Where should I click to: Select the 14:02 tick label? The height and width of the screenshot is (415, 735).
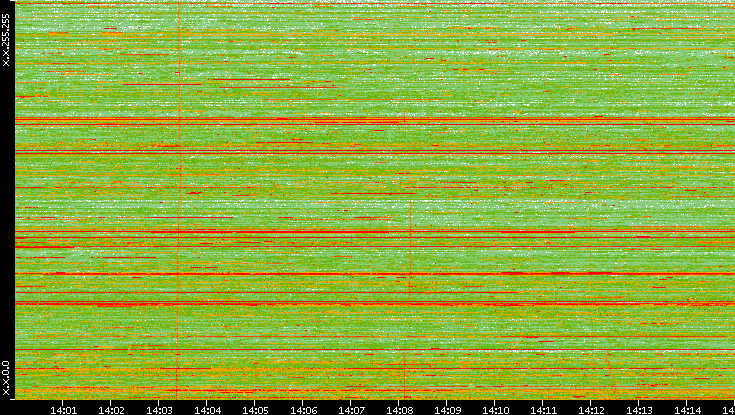coord(112,410)
